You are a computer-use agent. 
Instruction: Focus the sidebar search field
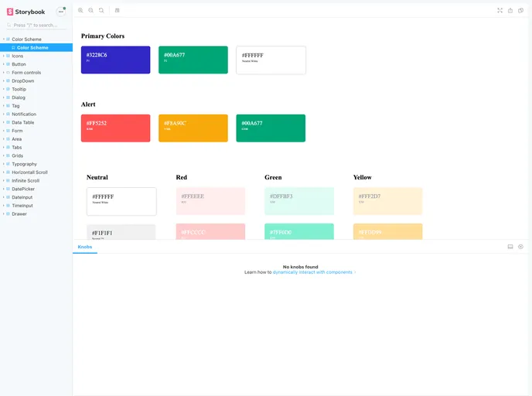click(x=36, y=25)
